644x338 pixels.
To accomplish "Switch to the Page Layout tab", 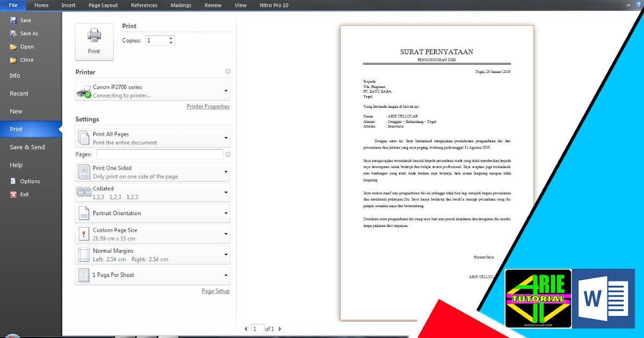I will [x=103, y=5].
